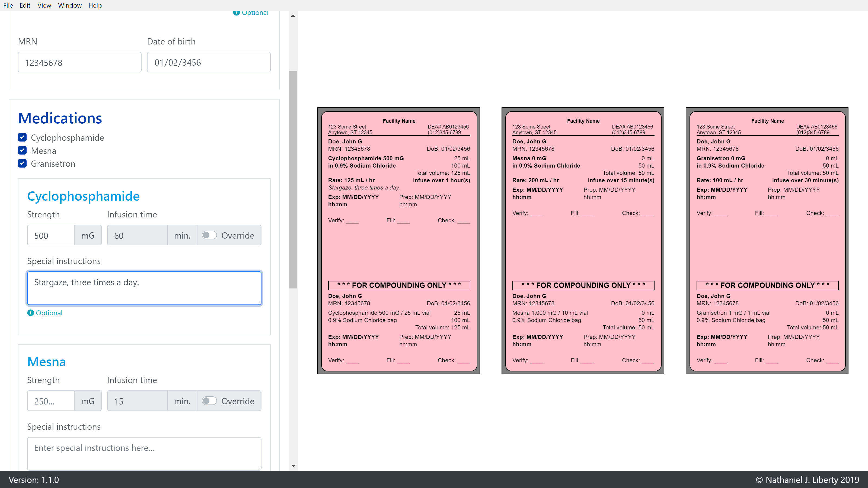Click the scrollbar down arrow
The image size is (868, 488).
point(293,466)
